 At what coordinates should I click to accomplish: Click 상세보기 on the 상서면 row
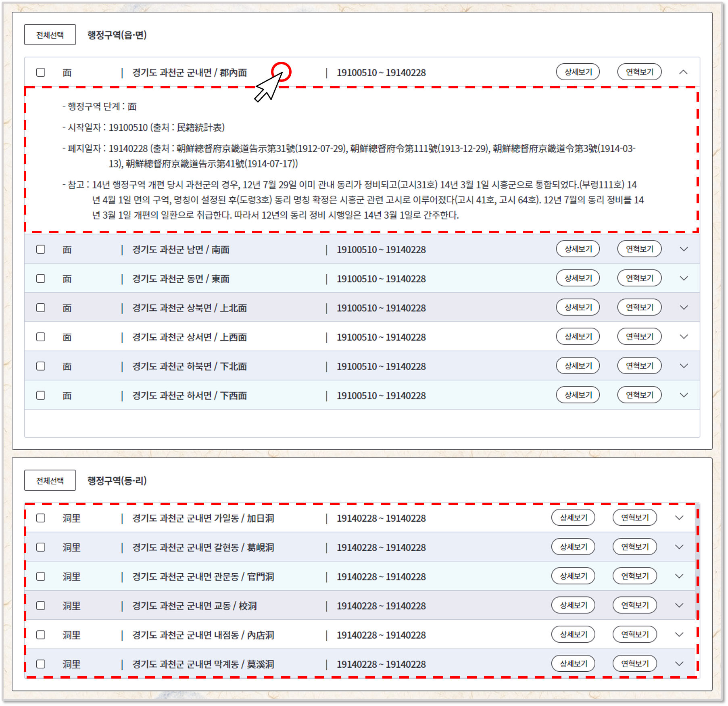[578, 336]
